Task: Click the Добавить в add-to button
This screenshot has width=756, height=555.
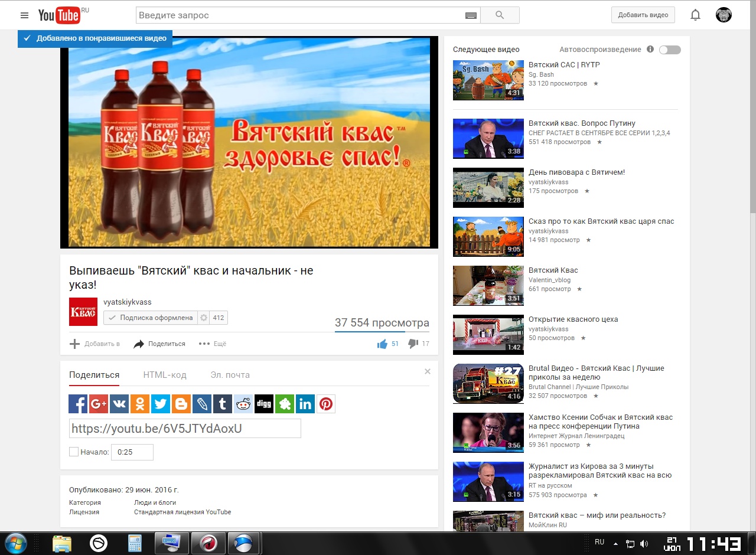Action: pos(95,344)
